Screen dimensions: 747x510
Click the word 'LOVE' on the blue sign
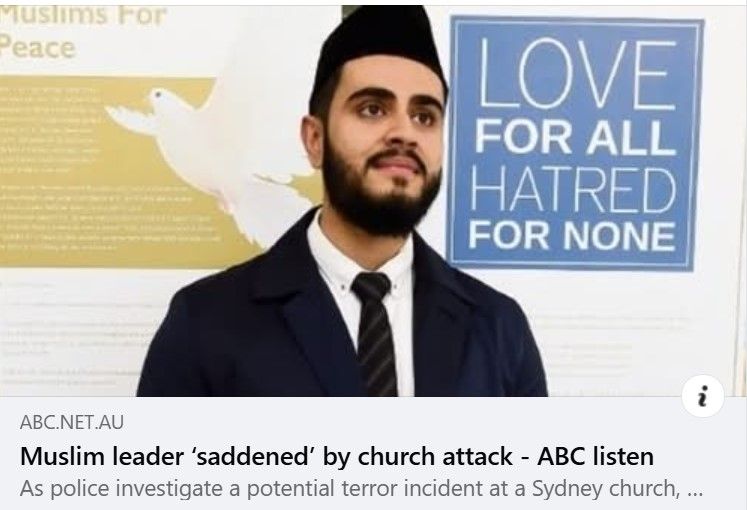pos(576,74)
